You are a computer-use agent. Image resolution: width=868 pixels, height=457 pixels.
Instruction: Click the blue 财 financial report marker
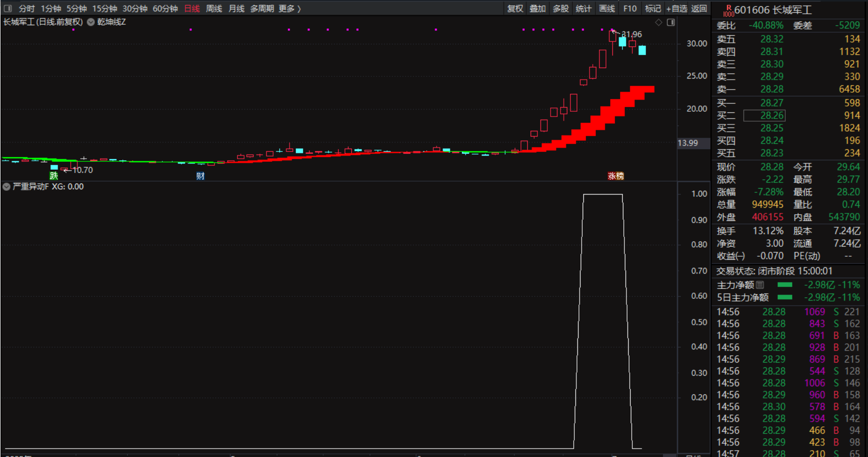(x=200, y=176)
